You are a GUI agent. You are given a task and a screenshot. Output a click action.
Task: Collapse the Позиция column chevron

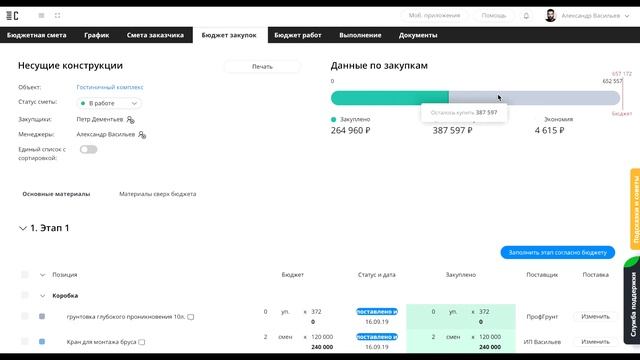pyautogui.click(x=42, y=275)
